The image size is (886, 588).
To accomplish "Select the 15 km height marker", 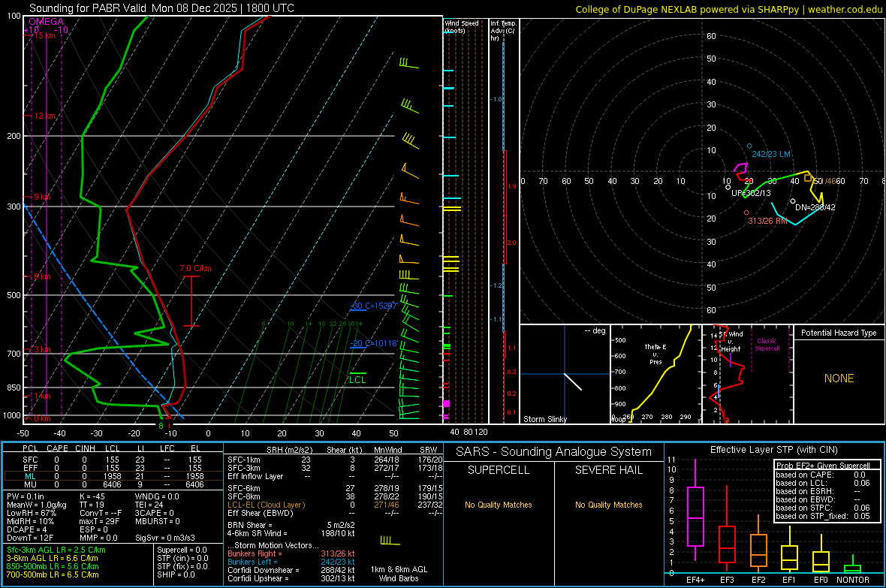I will pos(44,35).
